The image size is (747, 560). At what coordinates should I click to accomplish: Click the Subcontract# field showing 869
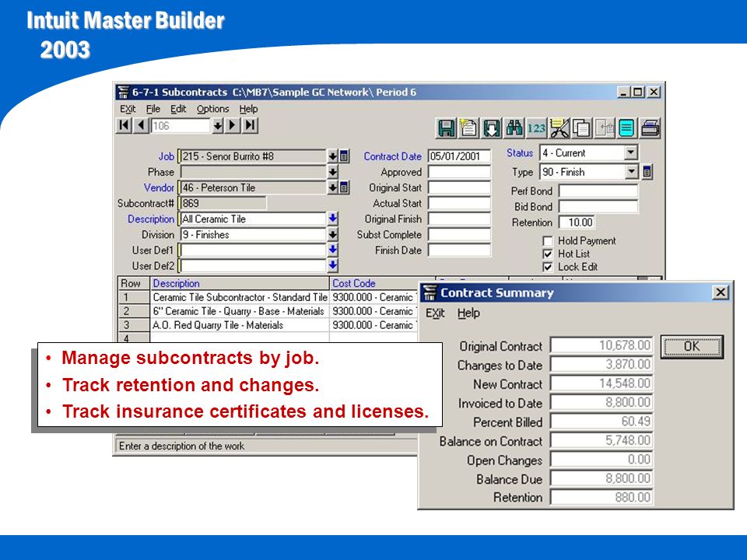222,203
